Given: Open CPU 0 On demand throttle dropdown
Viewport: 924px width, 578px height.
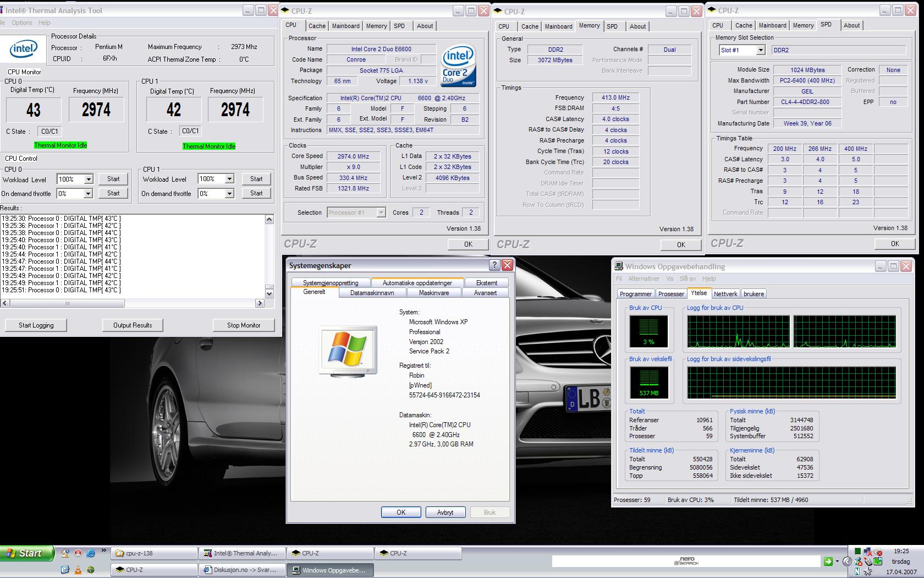Looking at the screenshot, I should tap(88, 193).
